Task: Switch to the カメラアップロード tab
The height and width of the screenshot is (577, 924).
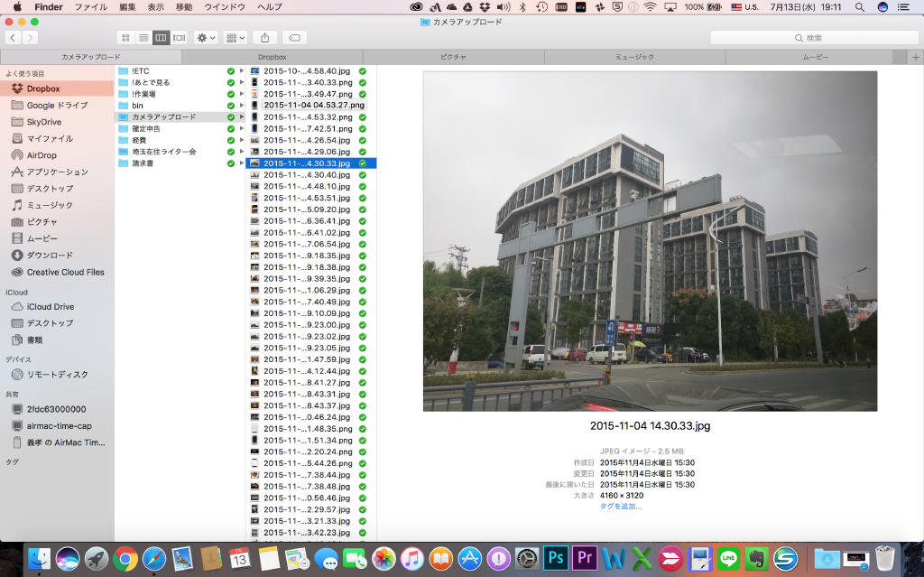Action: (x=91, y=57)
